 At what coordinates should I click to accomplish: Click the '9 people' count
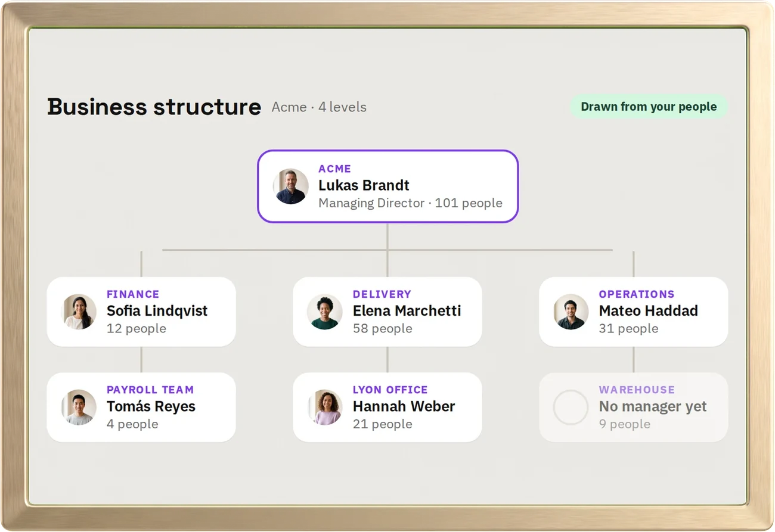click(625, 425)
